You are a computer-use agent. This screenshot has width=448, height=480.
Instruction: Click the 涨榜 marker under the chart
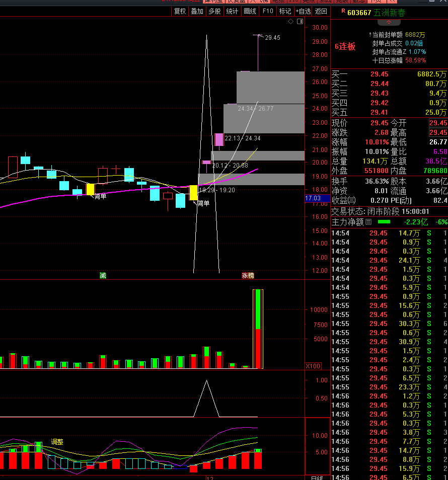pos(248,276)
